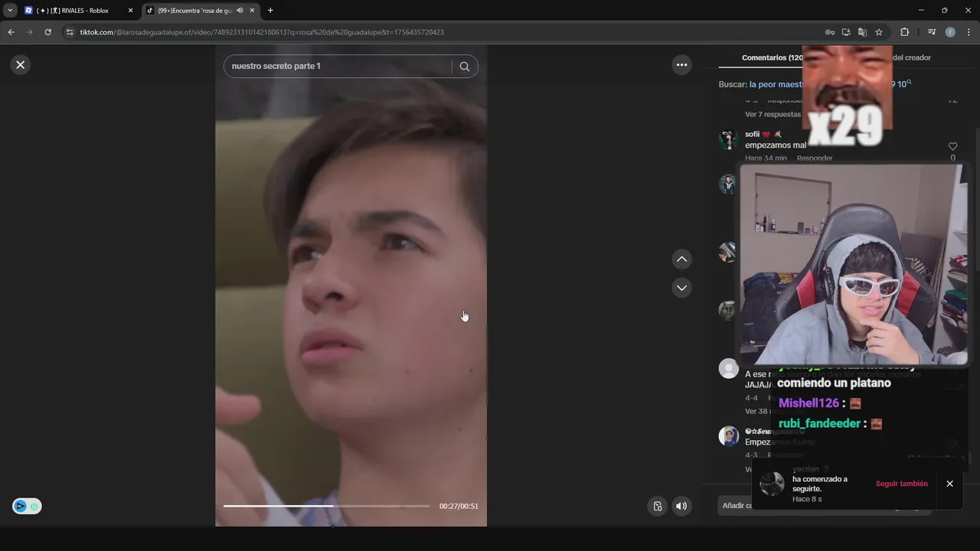The height and width of the screenshot is (551, 980).
Task: Toggle the floating player pill at bottom-left
Action: 27,506
